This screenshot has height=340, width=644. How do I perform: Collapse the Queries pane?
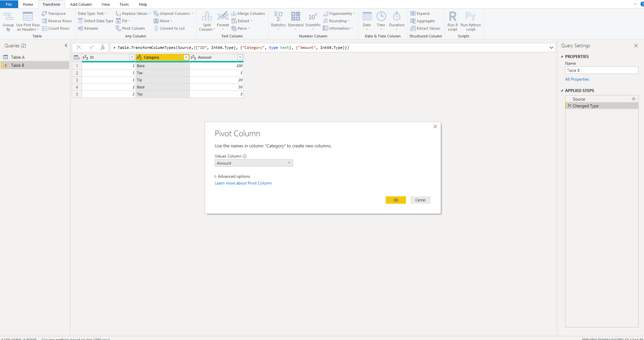pyautogui.click(x=66, y=46)
